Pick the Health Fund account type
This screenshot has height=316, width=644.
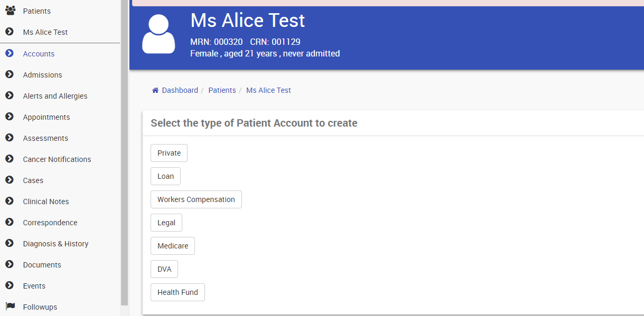pyautogui.click(x=178, y=292)
